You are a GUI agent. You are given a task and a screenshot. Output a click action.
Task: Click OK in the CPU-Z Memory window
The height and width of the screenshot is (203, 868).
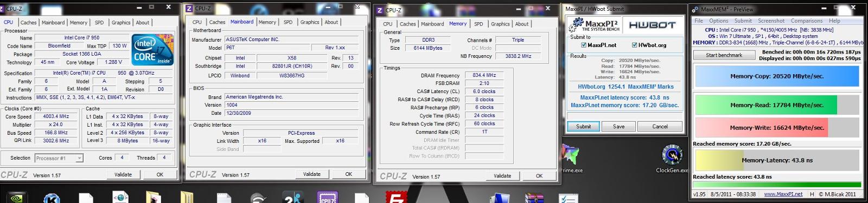(539, 175)
